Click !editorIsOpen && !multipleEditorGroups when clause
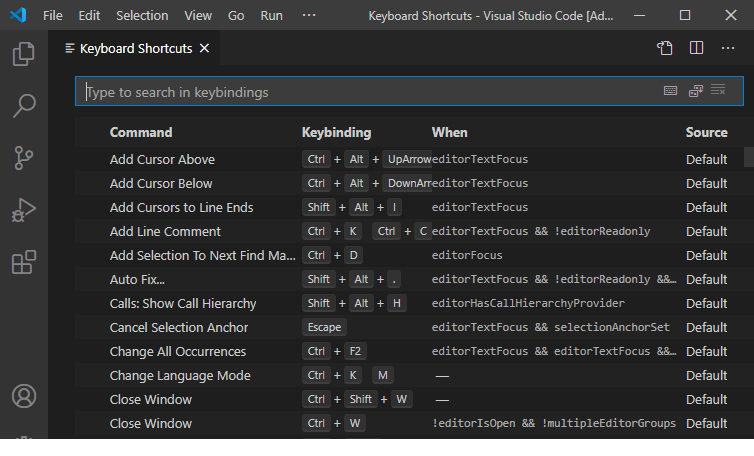Screen dimensions: 754x456 (x=554, y=423)
